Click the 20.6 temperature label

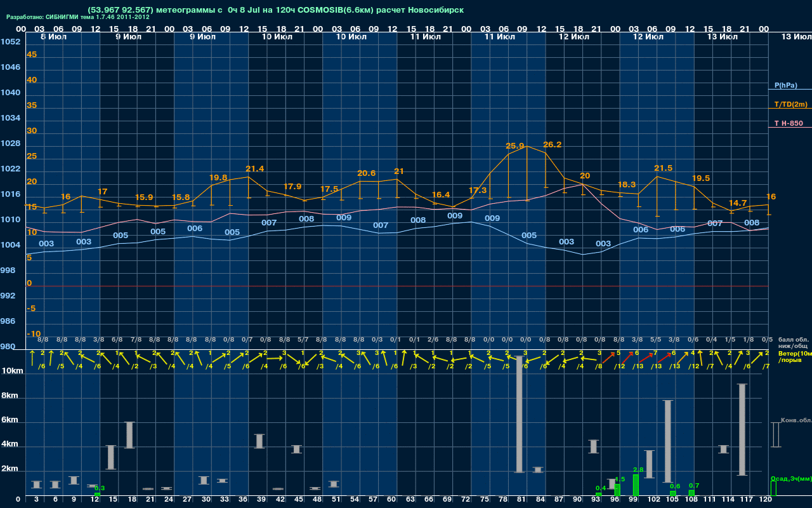pos(367,173)
